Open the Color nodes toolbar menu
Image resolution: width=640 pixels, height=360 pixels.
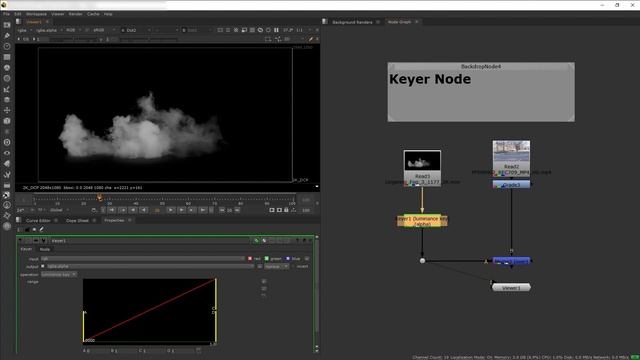[x=7, y=68]
